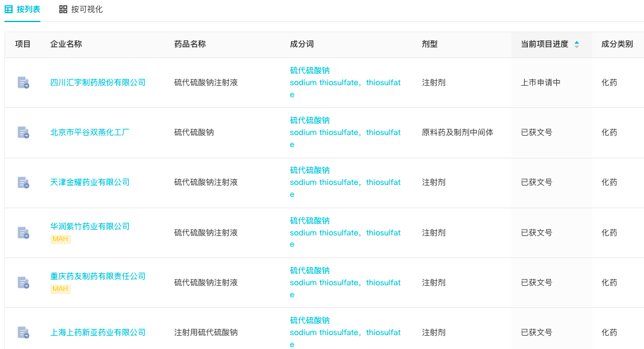Open project icon for 重庆药友制药有限责任公司 row
Image resolution: width=644 pixels, height=349 pixels.
23,282
